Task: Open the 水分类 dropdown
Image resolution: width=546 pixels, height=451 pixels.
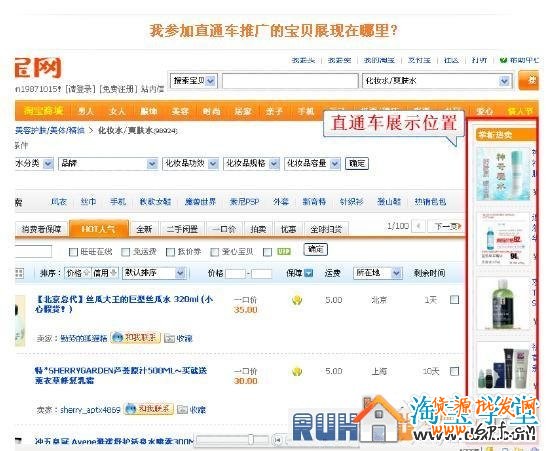Action: click(34, 163)
